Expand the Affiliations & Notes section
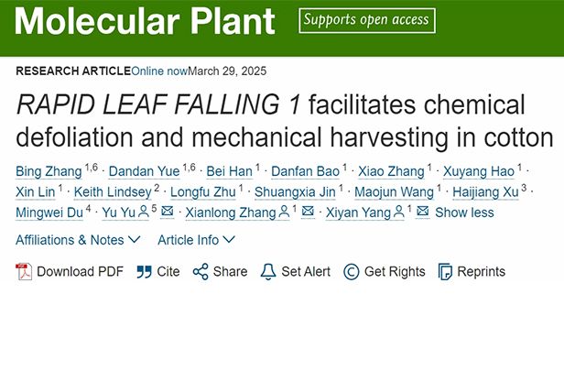 coord(78,240)
